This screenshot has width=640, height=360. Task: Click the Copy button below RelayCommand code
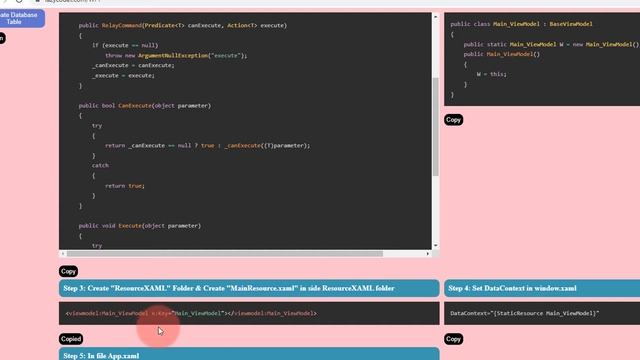click(68, 271)
